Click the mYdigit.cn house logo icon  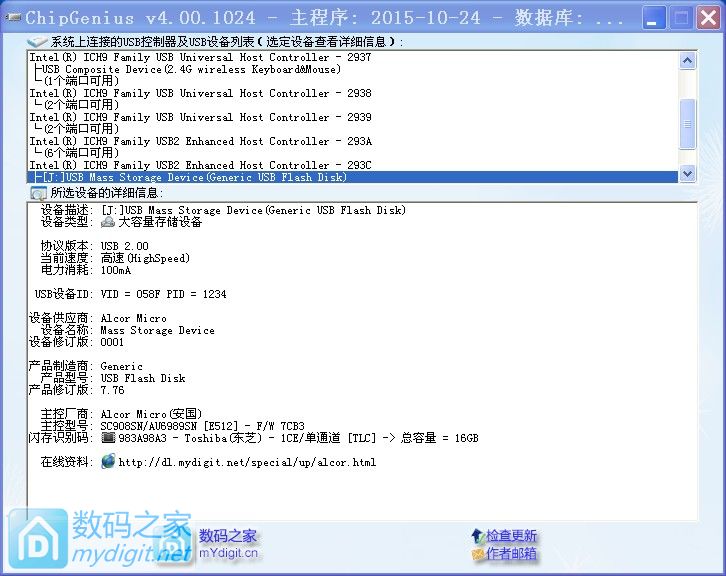click(172, 546)
